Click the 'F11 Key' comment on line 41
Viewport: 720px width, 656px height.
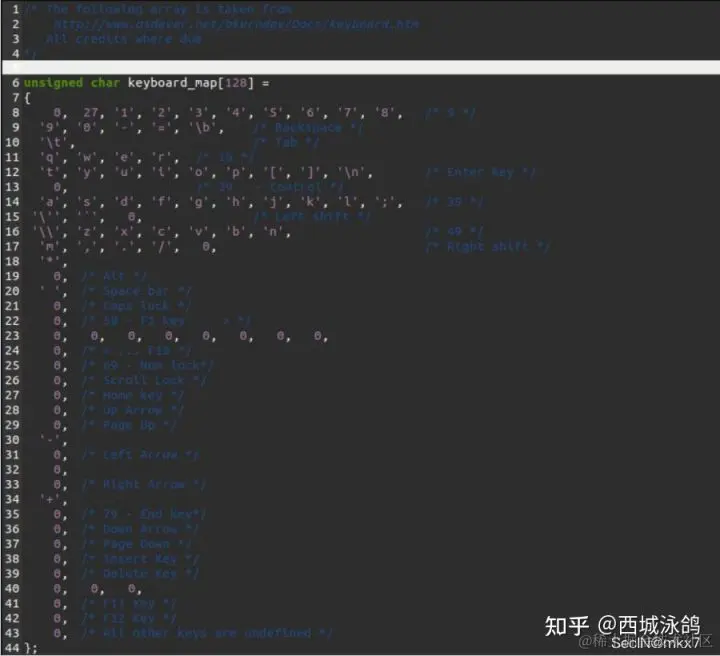tap(129, 604)
